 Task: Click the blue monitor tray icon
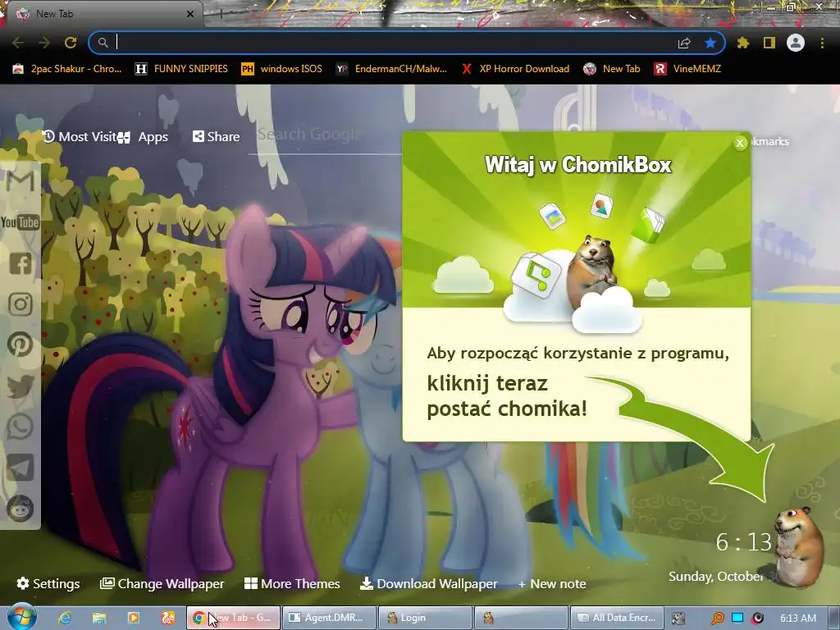[737, 618]
